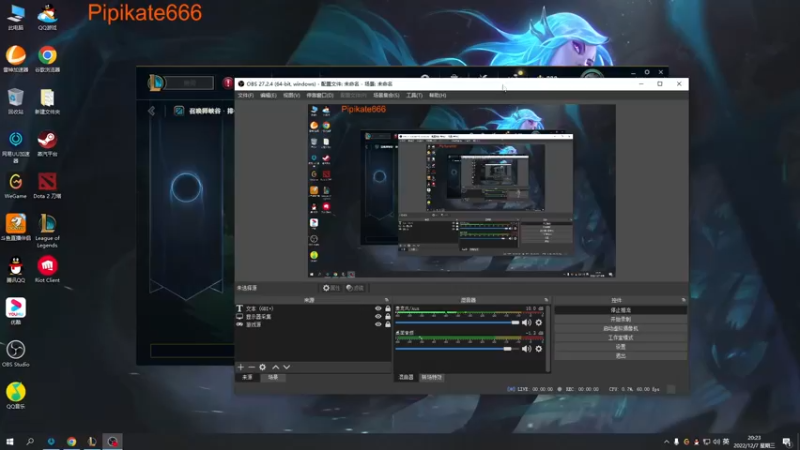Open the 帮助(H) menu in OBS
This screenshot has height=450, width=800.
click(x=437, y=95)
